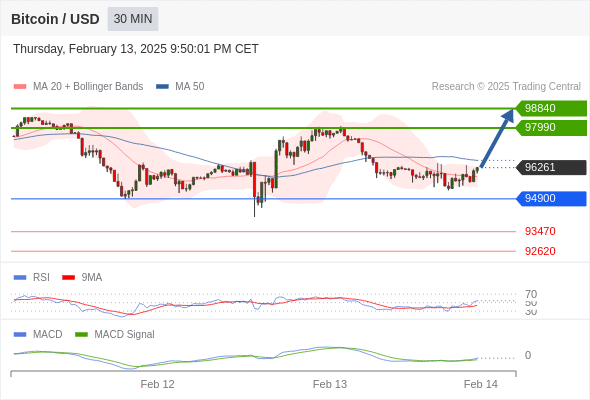Click the MA 20 + Bollinger Bands legend swatch

20,87
